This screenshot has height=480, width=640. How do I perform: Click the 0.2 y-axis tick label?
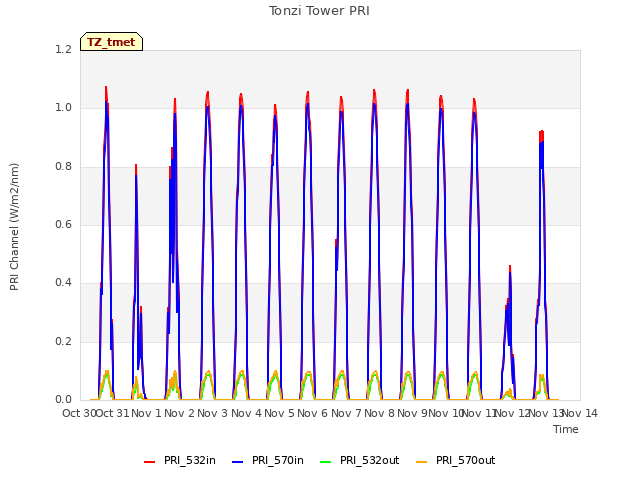[63, 342]
